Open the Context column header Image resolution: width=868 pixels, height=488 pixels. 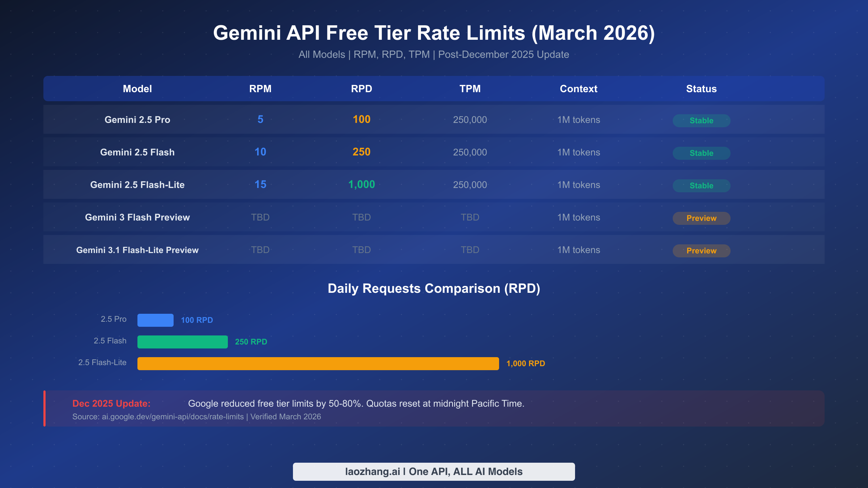[578, 89]
